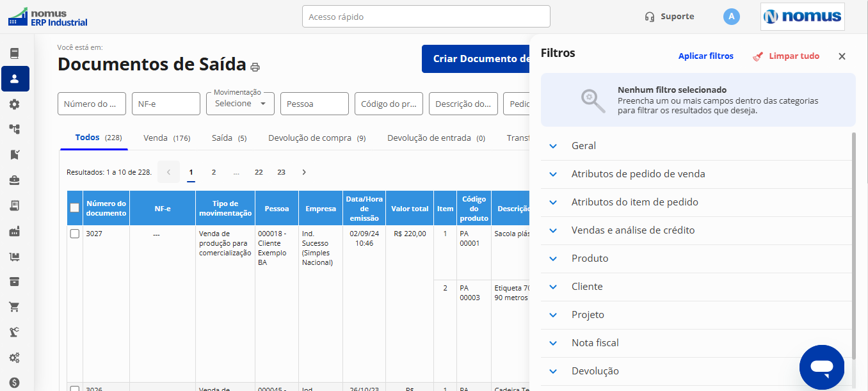868x391 pixels.
Task: Switch to the Venda (176) tab
Action: point(166,138)
